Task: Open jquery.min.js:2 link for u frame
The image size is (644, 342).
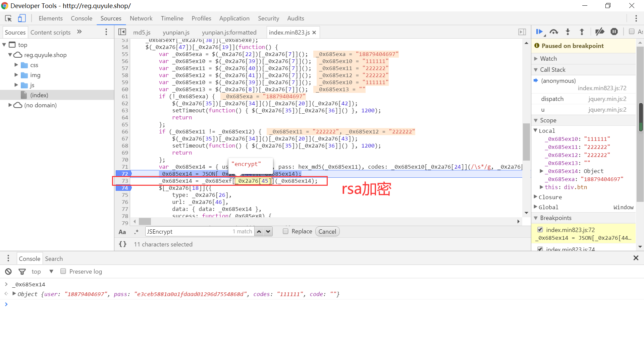Action: pos(607,110)
